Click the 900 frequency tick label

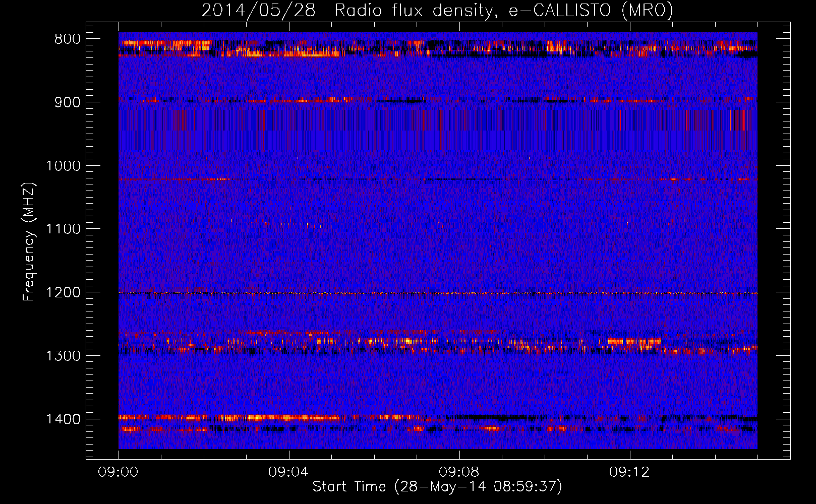68,102
